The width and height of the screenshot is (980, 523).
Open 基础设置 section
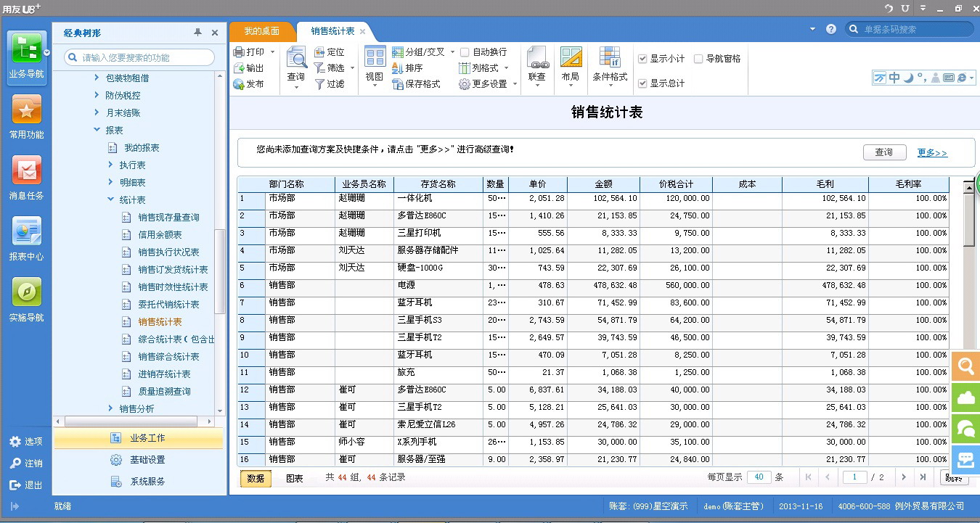coord(139,460)
